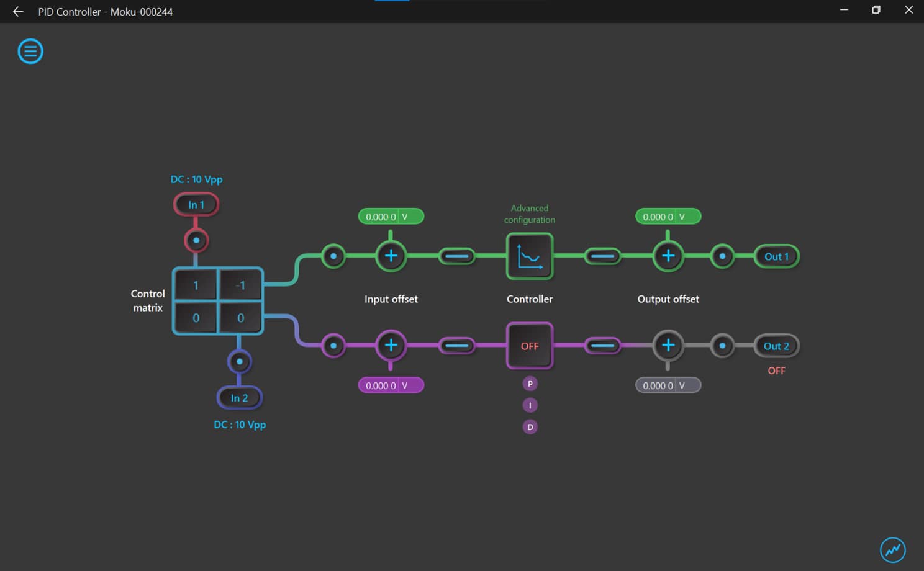Open the main hamburger menu

coord(30,51)
